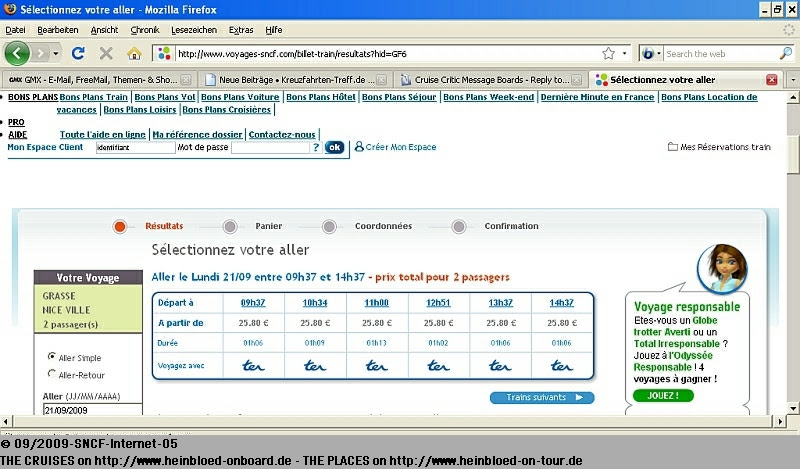Click the site identity icon in the address bar
This screenshot has height=469, width=800.
click(164, 53)
